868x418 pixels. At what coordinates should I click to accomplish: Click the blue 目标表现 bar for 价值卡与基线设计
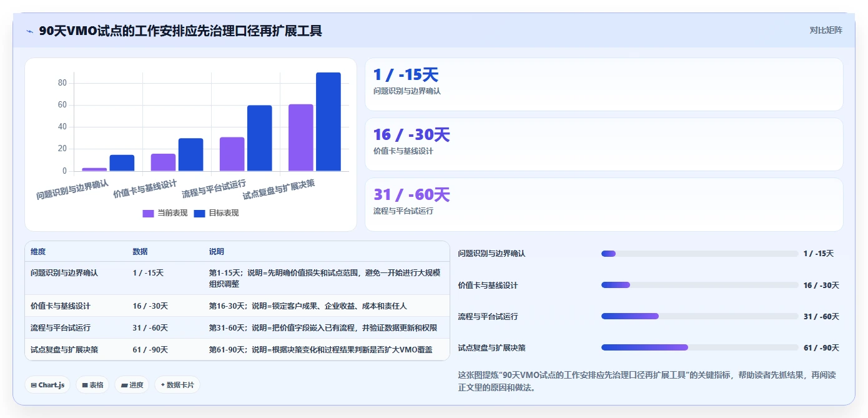(190, 155)
